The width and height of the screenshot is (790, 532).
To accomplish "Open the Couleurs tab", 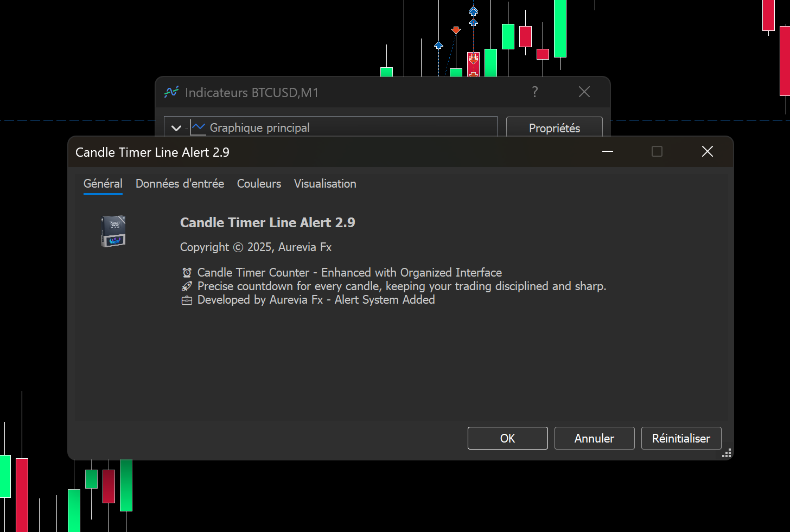I will point(259,184).
